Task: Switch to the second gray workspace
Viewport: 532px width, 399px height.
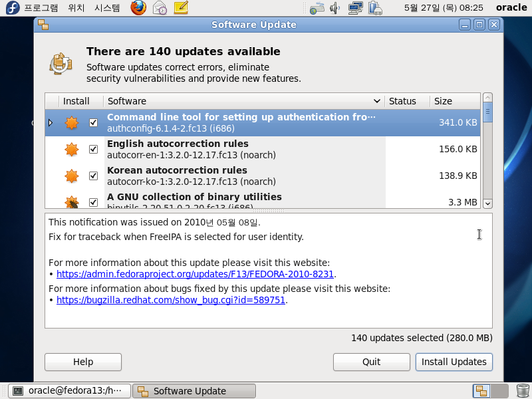Action: click(x=500, y=391)
